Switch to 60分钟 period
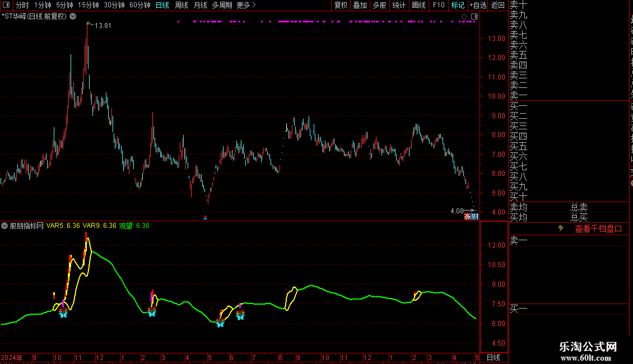 pos(140,5)
